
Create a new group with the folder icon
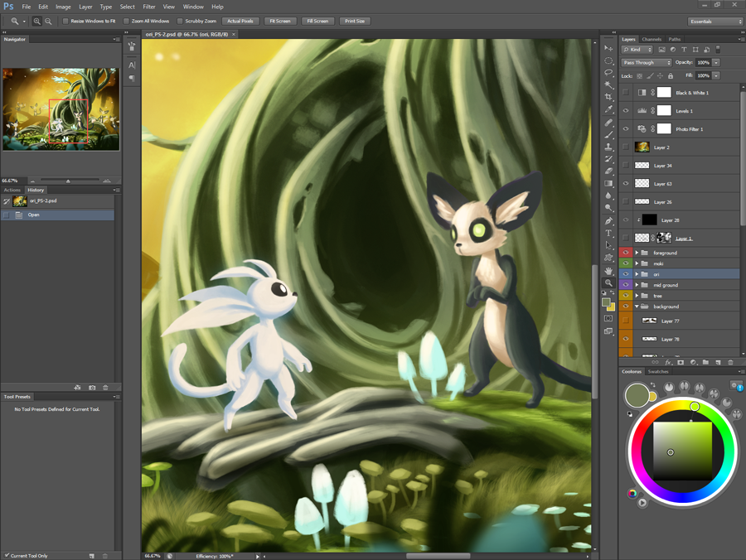pyautogui.click(x=705, y=362)
